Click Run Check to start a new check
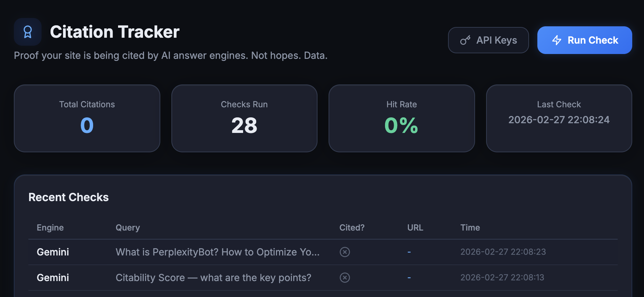 (x=584, y=40)
